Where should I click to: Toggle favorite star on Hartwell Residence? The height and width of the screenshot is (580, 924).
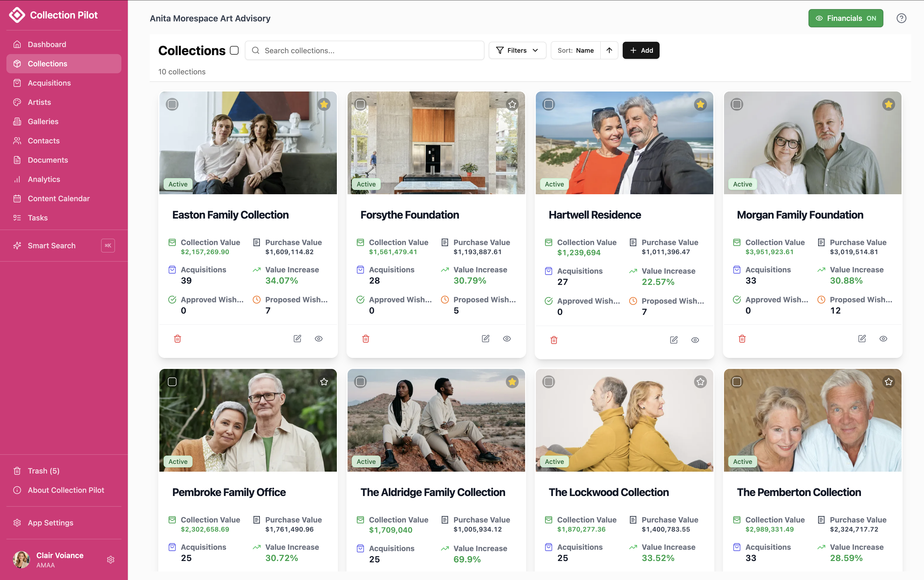pyautogui.click(x=700, y=104)
